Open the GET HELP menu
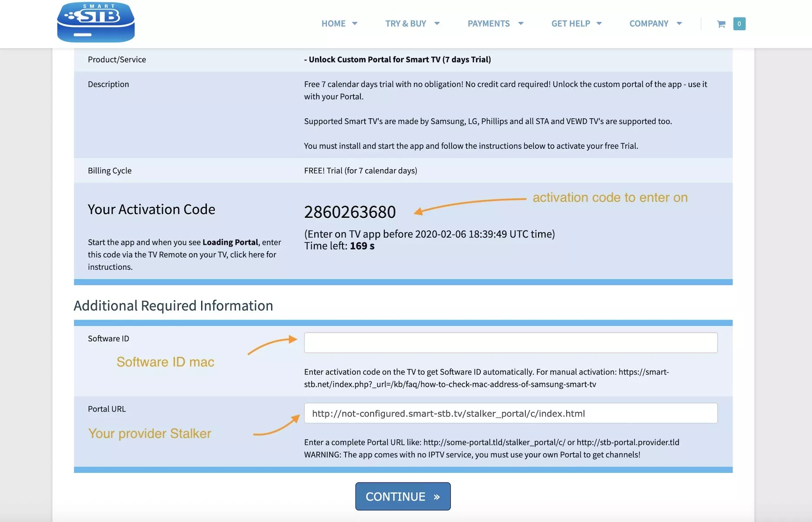812x522 pixels. pyautogui.click(x=570, y=24)
